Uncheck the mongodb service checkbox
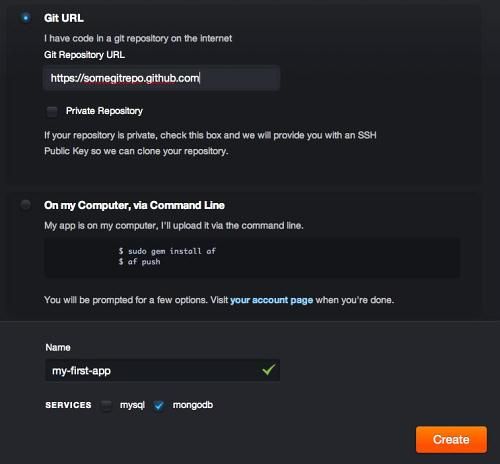Image resolution: width=500 pixels, height=464 pixels. [159, 405]
